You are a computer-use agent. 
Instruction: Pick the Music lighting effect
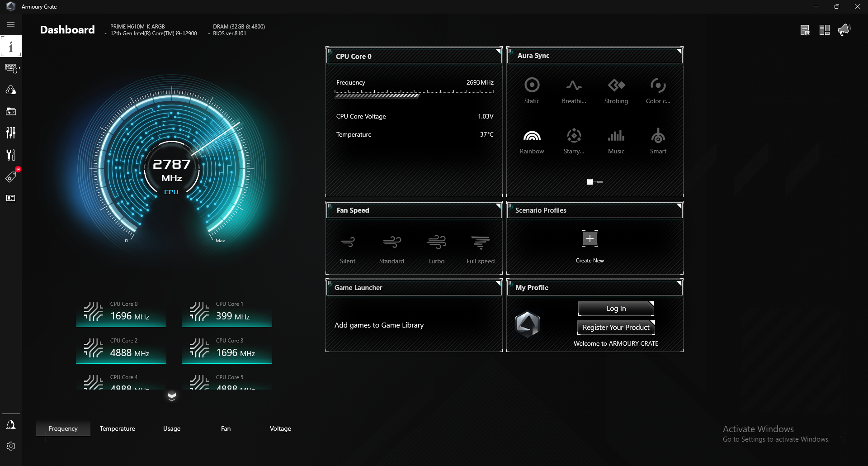click(616, 141)
